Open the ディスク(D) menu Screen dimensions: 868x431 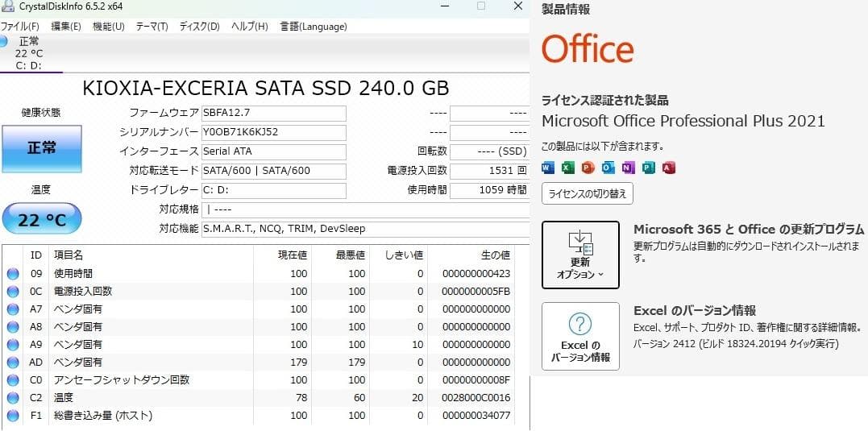pyautogui.click(x=199, y=26)
